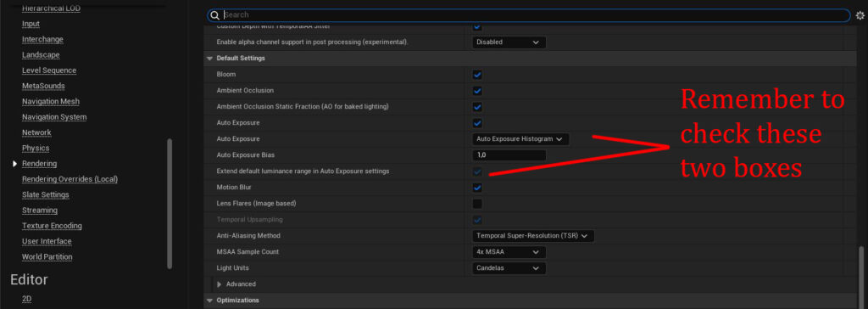Open the World Partition settings category
This screenshot has height=309, width=868.
coord(47,257)
